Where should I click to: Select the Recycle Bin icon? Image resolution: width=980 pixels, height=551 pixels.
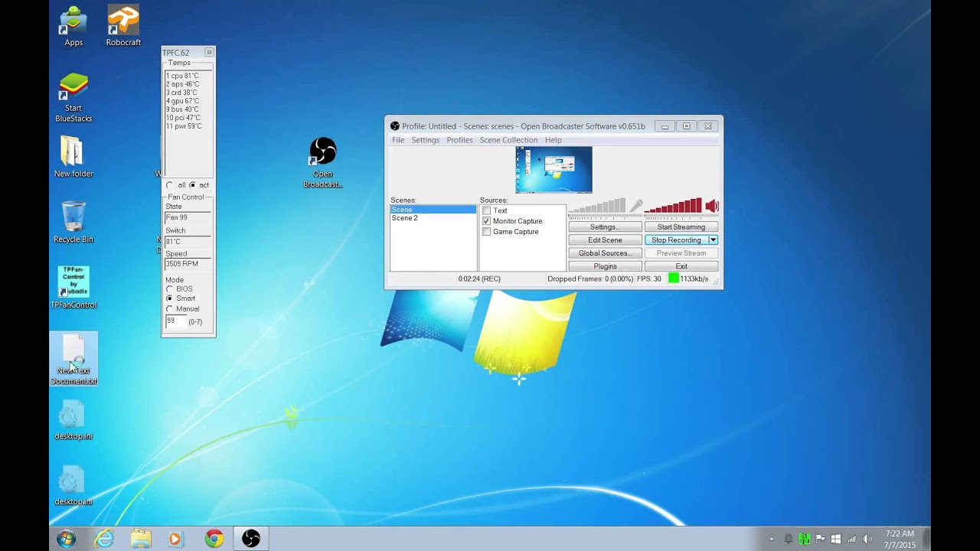click(73, 223)
